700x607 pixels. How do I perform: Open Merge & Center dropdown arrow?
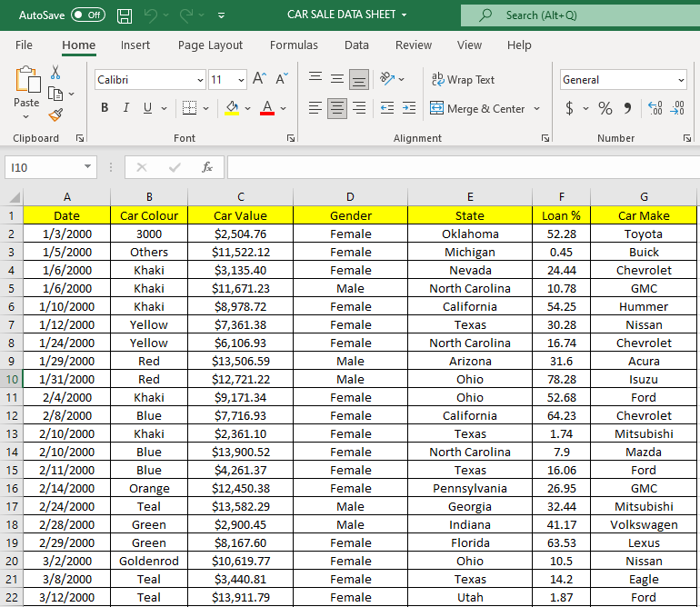(536, 108)
